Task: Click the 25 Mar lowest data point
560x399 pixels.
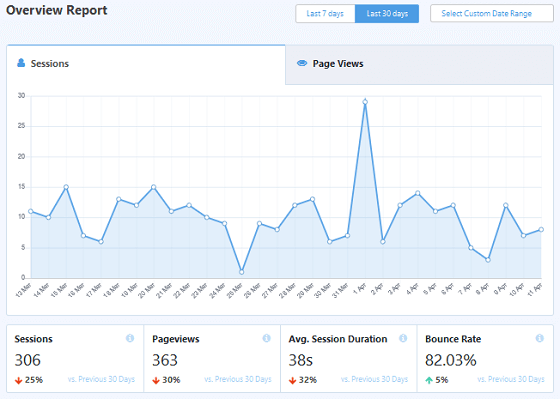Action: 242,272
